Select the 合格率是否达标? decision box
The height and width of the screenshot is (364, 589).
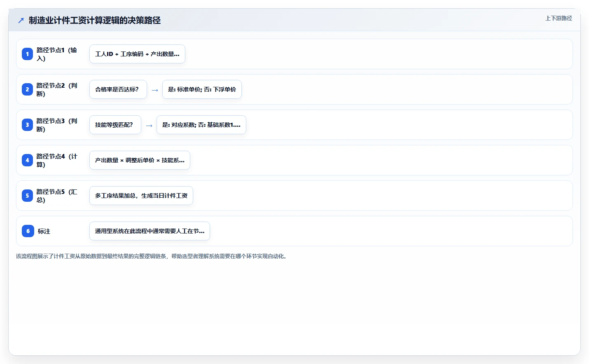tap(118, 89)
